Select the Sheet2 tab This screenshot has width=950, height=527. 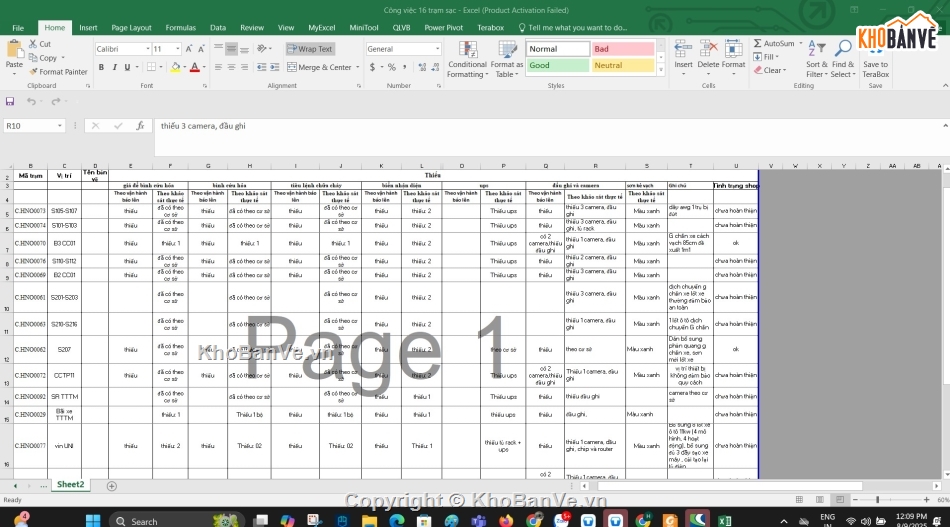point(70,485)
